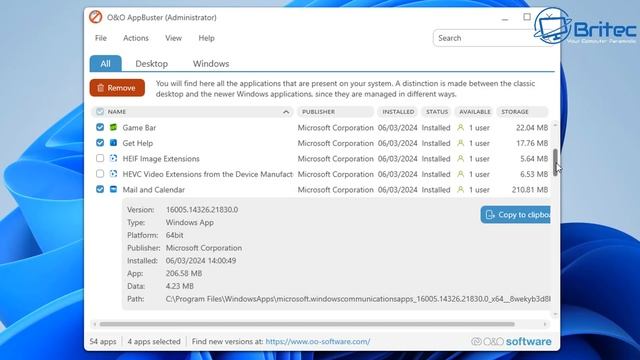Select the Game Bar row name

(139, 128)
